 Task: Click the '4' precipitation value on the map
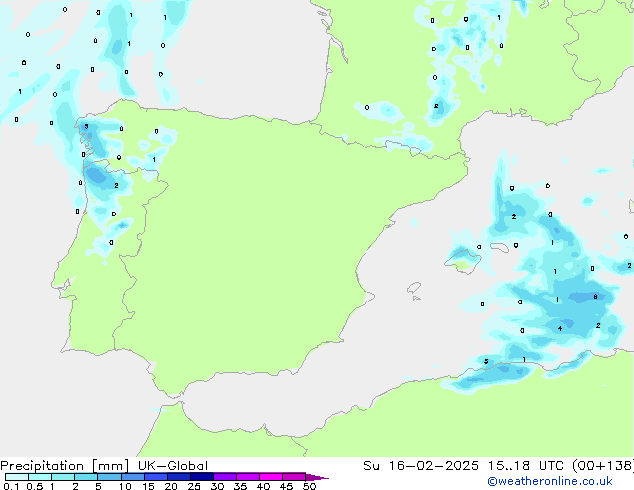(560, 328)
